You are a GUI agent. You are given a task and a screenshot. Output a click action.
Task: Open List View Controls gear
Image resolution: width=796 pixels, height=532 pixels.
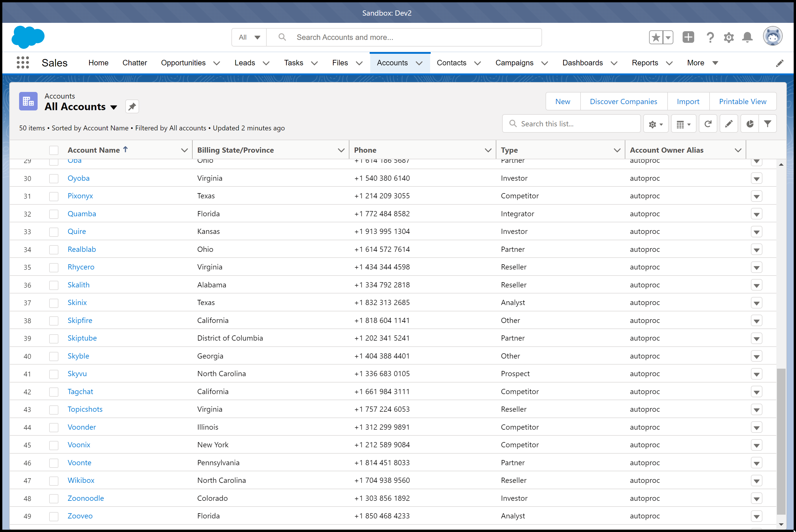(656, 124)
